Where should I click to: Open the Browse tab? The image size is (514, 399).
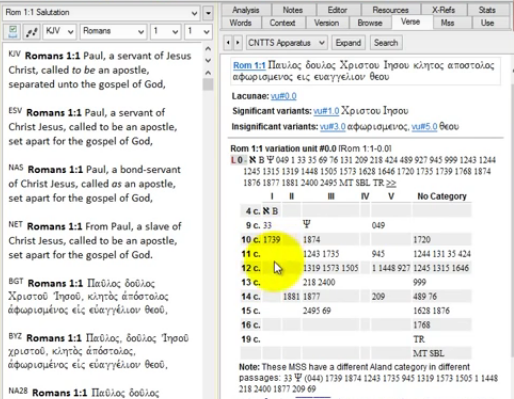pos(370,23)
